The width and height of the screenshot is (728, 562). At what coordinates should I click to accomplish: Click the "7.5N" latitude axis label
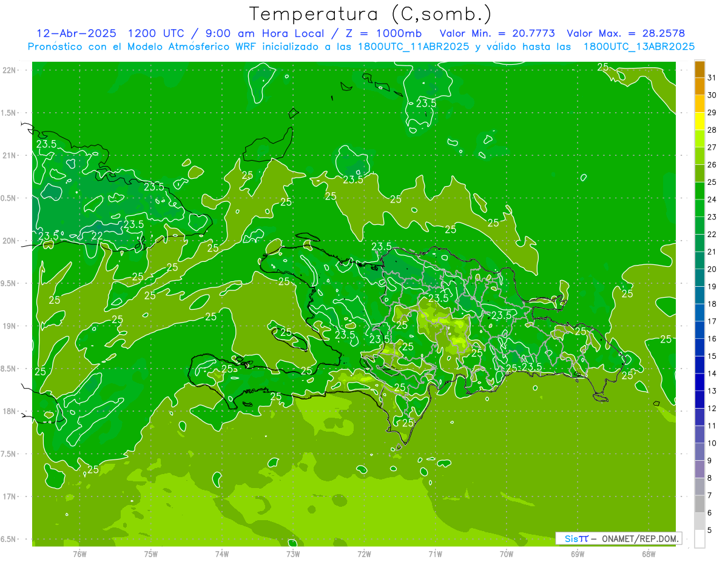click(8, 454)
